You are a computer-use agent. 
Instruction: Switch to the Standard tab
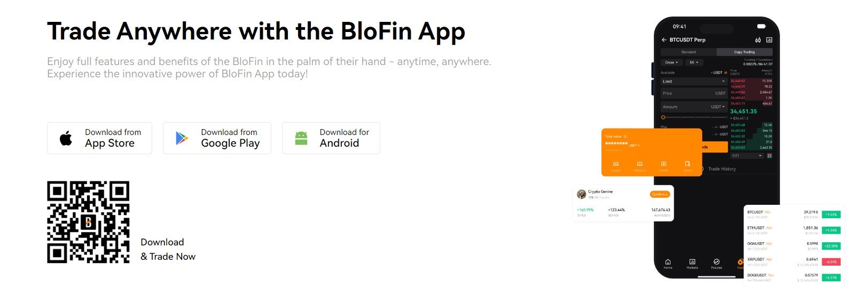[x=689, y=52]
